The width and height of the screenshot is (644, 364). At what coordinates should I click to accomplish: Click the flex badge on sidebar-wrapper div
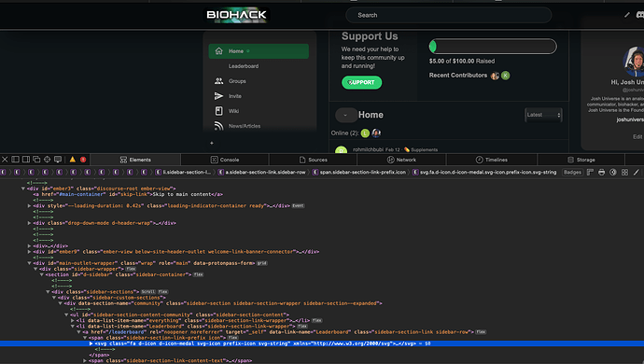click(x=131, y=269)
